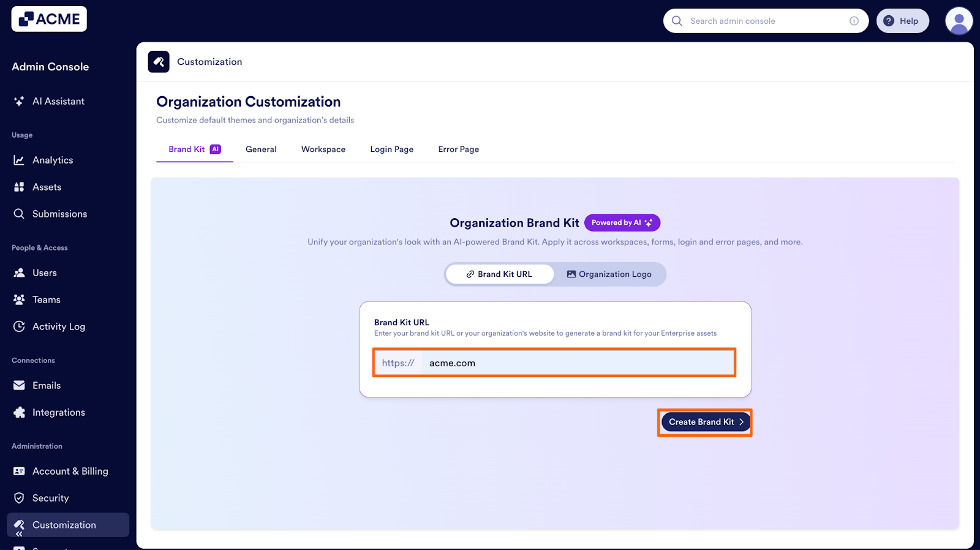Click the https:// prefix label
This screenshot has height=550, width=980.
pos(398,363)
